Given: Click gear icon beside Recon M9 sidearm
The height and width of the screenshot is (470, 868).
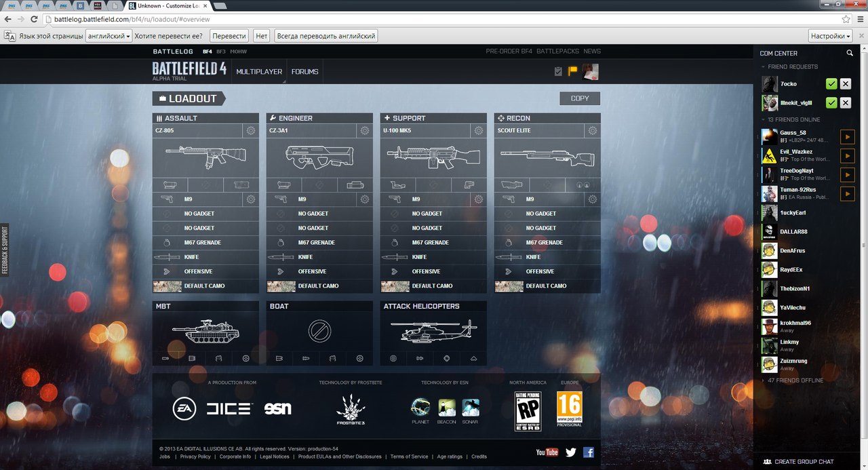Looking at the screenshot, I should click(x=592, y=199).
